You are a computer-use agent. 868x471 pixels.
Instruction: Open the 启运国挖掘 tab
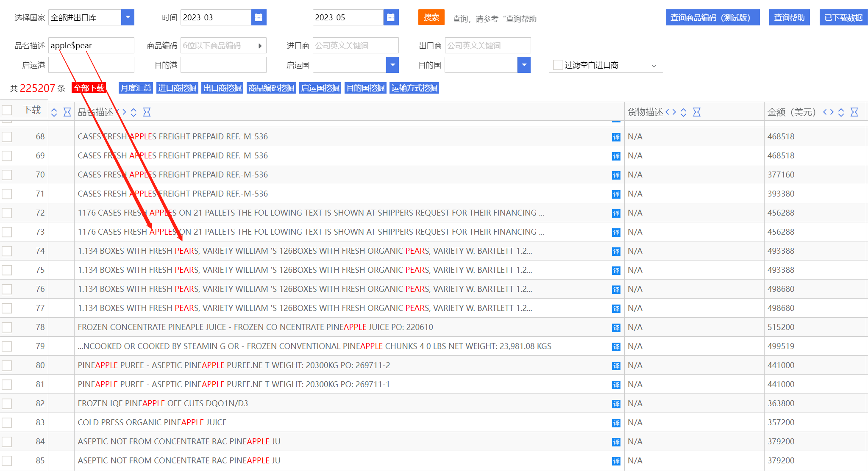point(320,88)
